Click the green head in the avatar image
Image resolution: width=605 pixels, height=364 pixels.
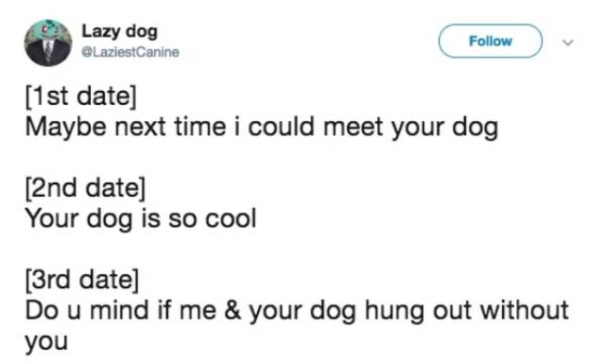point(48,30)
